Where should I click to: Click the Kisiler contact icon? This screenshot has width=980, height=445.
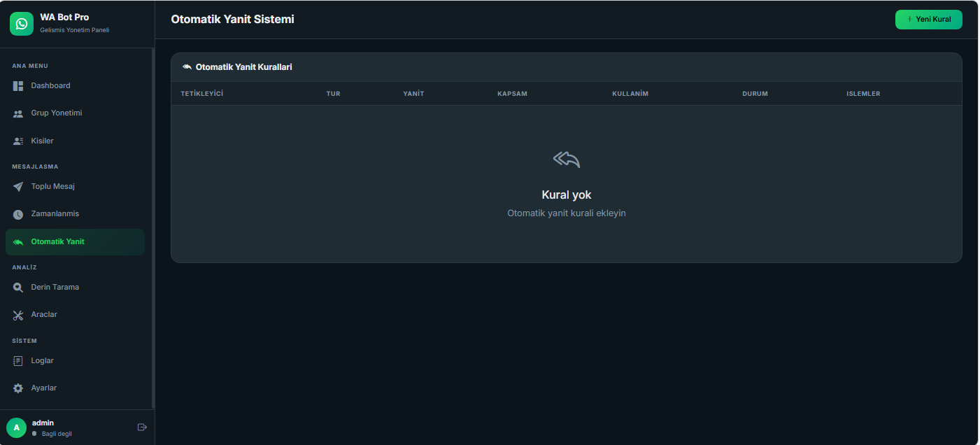click(18, 141)
